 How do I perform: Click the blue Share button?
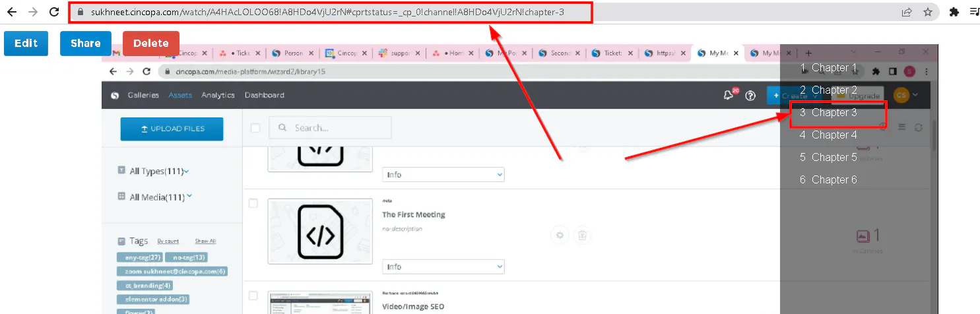pos(86,44)
